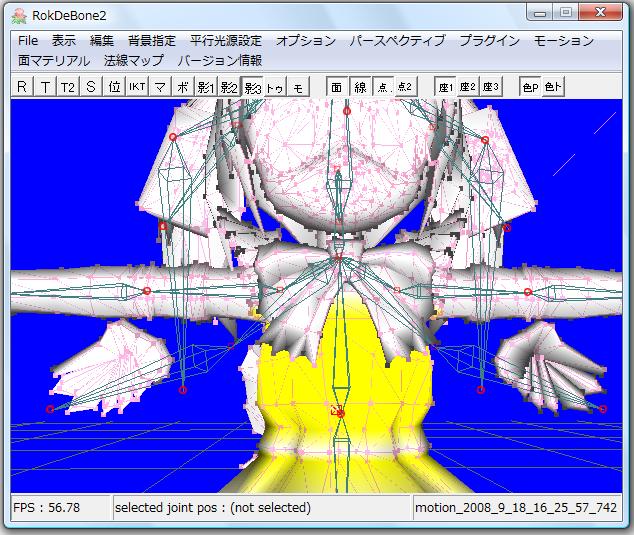Viewport: 634px width, 535px height.
Task: Click the T2 toolbar button
Action: (68, 87)
